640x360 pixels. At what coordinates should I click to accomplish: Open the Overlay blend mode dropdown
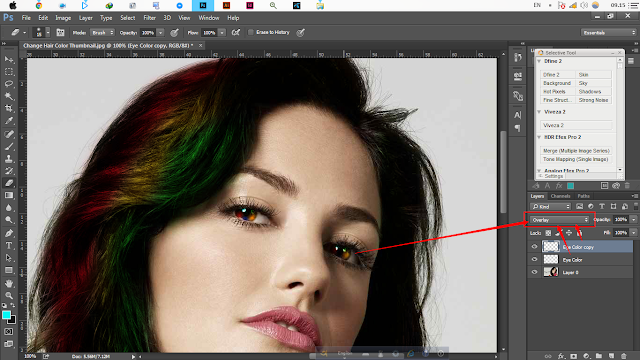pos(559,220)
